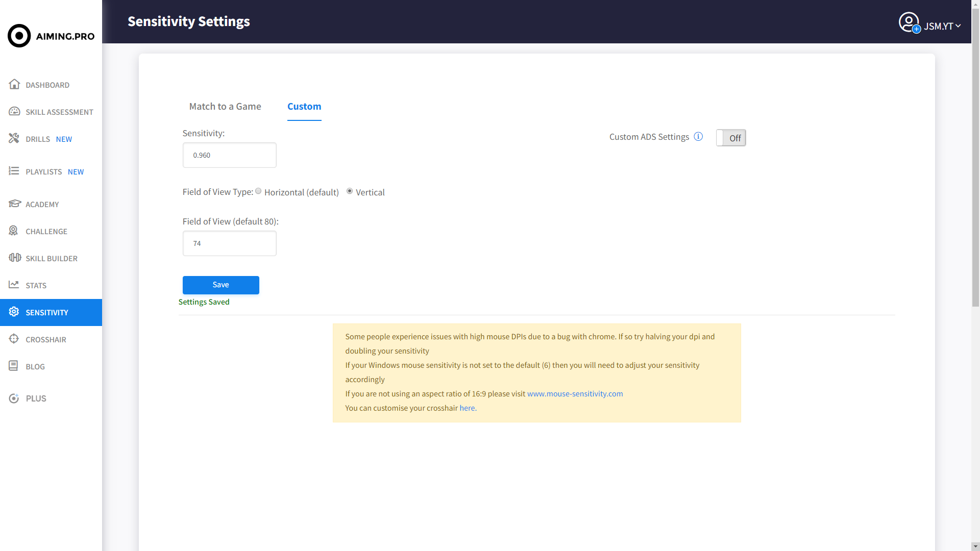980x551 pixels.
Task: Open Challenge award ribbon icon
Action: 14,231
